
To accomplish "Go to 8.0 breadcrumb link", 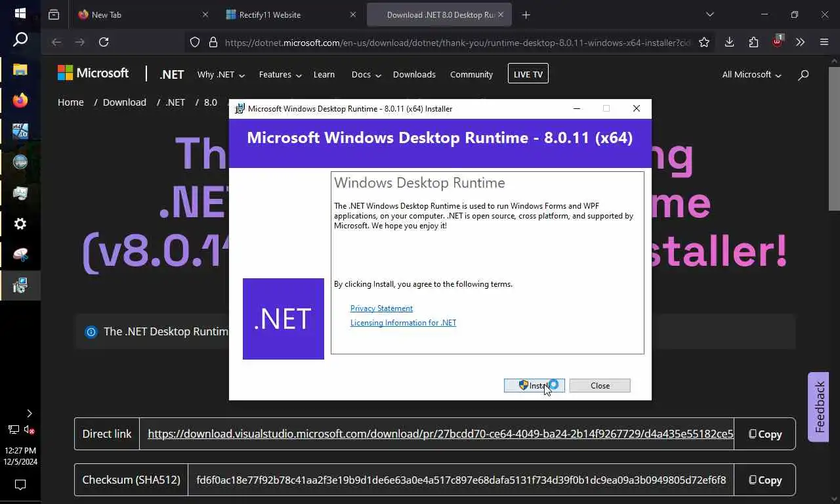I will 211,102.
